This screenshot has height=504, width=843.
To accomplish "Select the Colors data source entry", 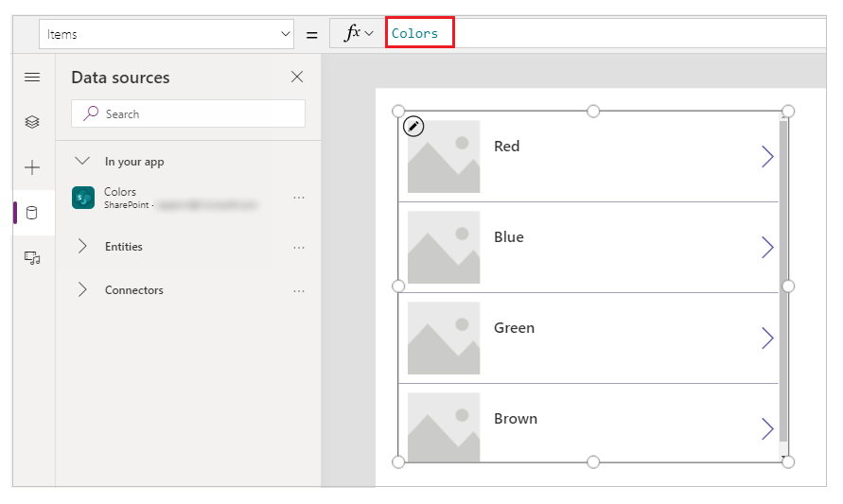I will [188, 198].
